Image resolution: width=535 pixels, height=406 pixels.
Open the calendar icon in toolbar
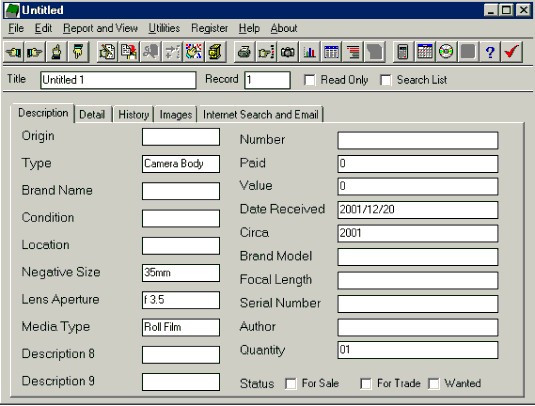point(425,52)
